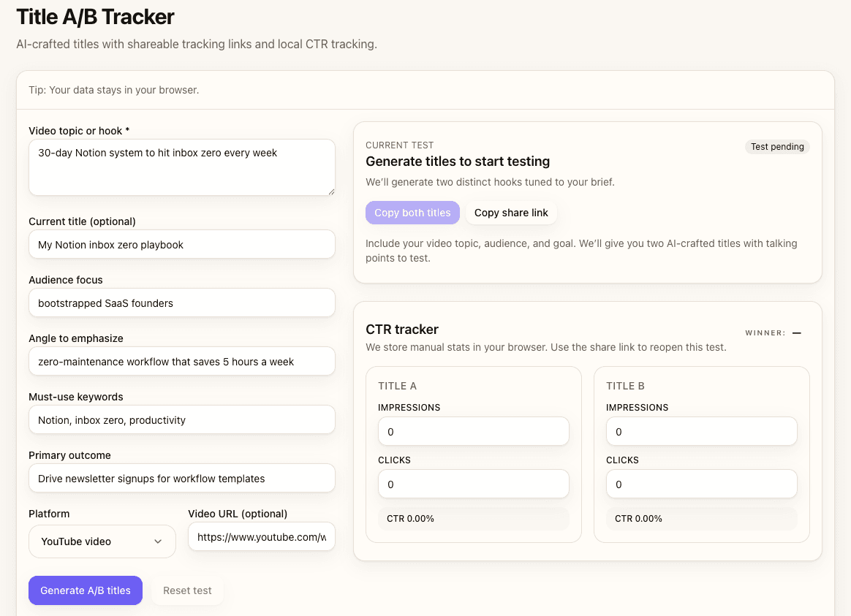The height and width of the screenshot is (616, 851).
Task: Click the Generate A/B titles button
Action: [x=85, y=590]
